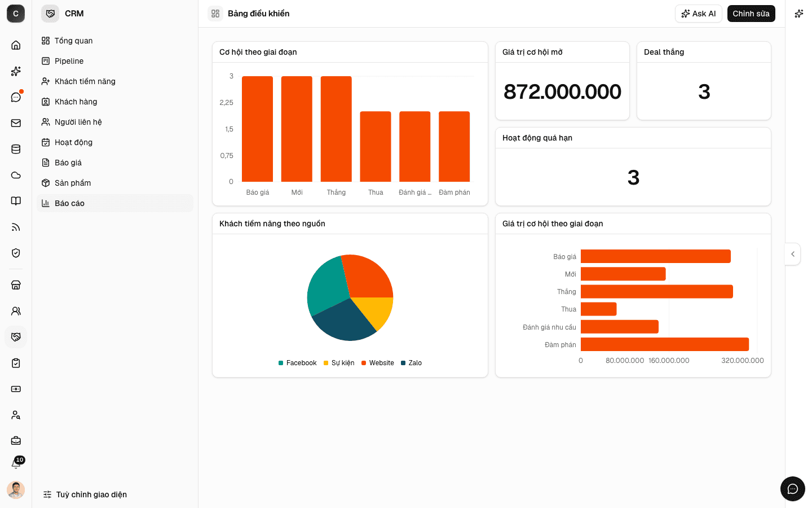Image resolution: width=812 pixels, height=508 pixels.
Task: Open the AI sparkle icon in left rail
Action: click(16, 71)
